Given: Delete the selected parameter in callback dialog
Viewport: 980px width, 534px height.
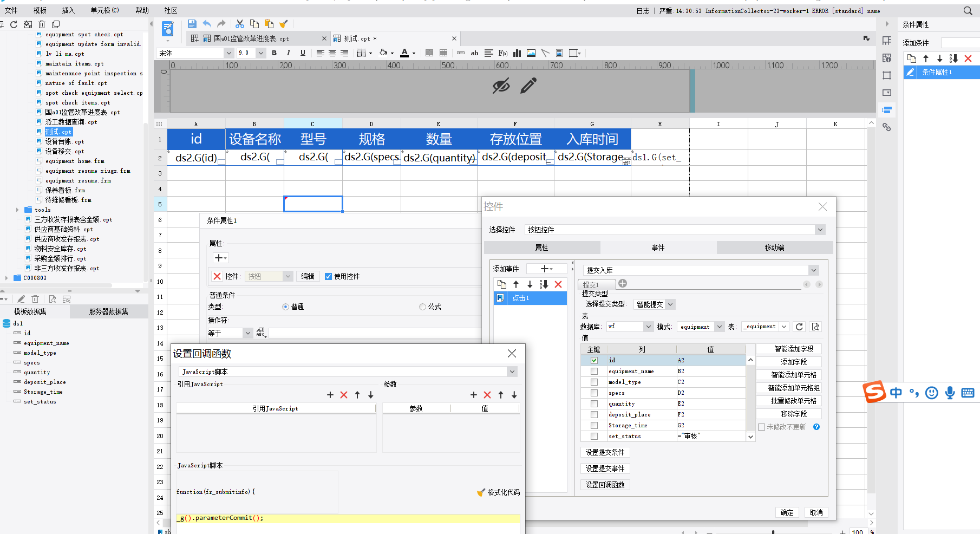Looking at the screenshot, I should pos(487,395).
